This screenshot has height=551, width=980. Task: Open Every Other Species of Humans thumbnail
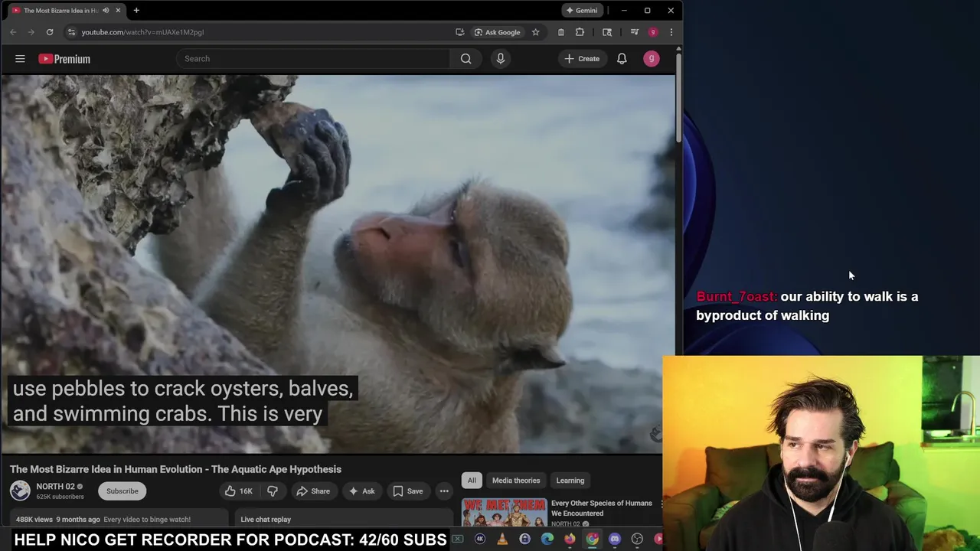[x=504, y=513]
